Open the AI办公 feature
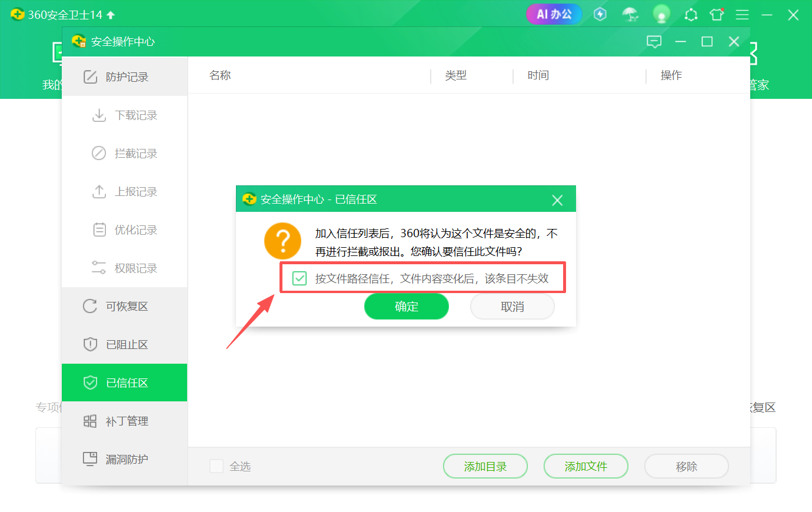Screen dimensions: 812x512 (554, 14)
